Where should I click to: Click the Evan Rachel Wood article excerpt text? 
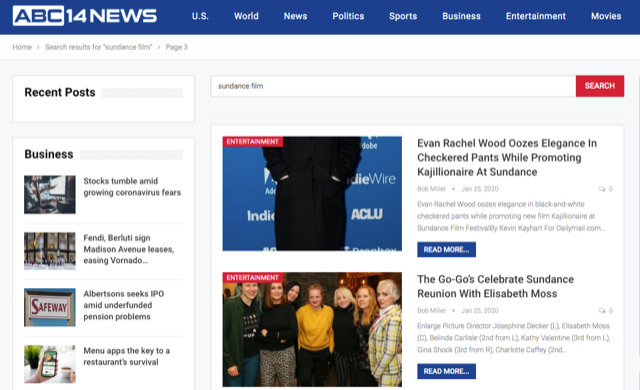511,216
